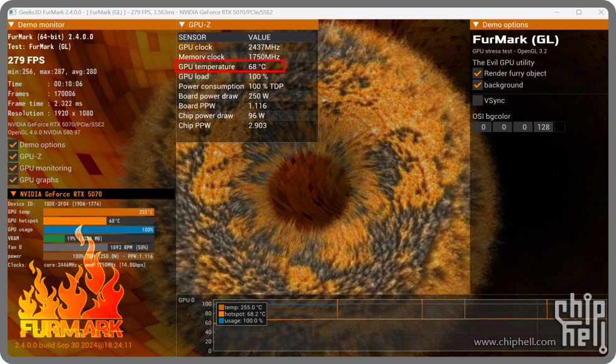Click the usage: 100.0 % graph legend entry
616x364 pixels.
[241, 321]
